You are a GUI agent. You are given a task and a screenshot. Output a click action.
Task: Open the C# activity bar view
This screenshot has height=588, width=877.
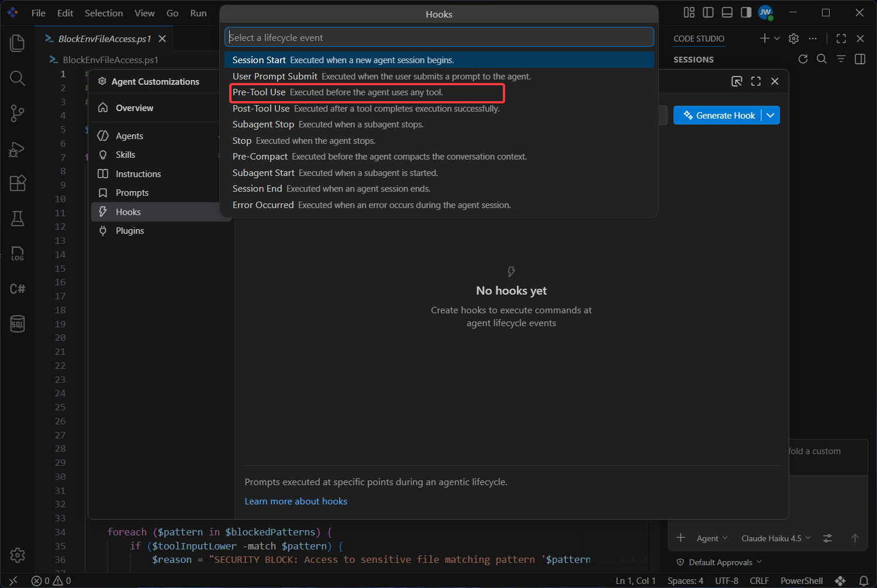point(18,289)
